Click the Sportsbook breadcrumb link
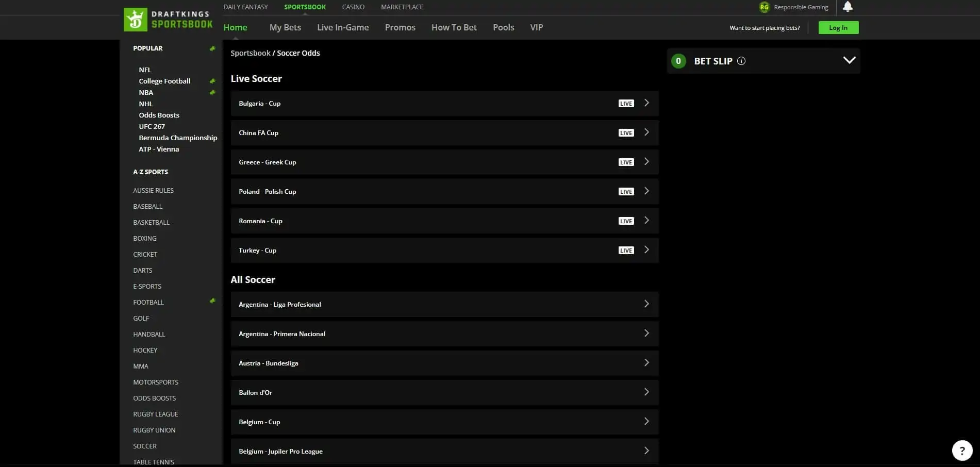This screenshot has width=980, height=467. pos(250,53)
